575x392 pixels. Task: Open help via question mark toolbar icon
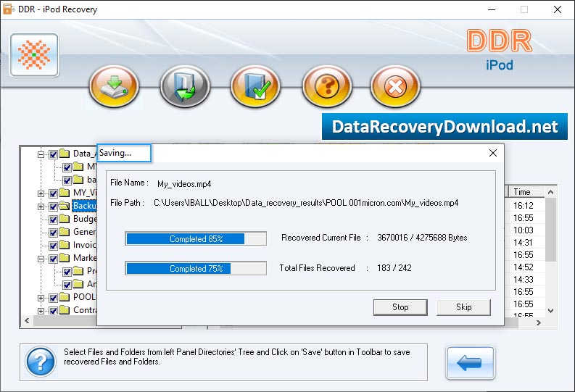[327, 86]
